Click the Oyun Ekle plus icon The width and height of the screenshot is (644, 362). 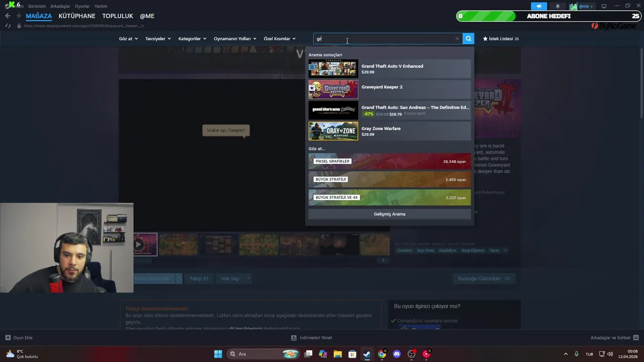pos(8,338)
